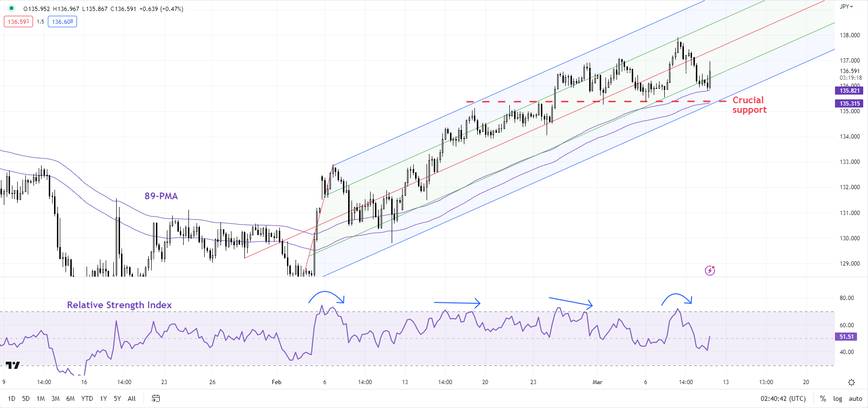Screen dimensions: 868x408
Task: Open the JPY currency dropdown
Action: tap(846, 7)
